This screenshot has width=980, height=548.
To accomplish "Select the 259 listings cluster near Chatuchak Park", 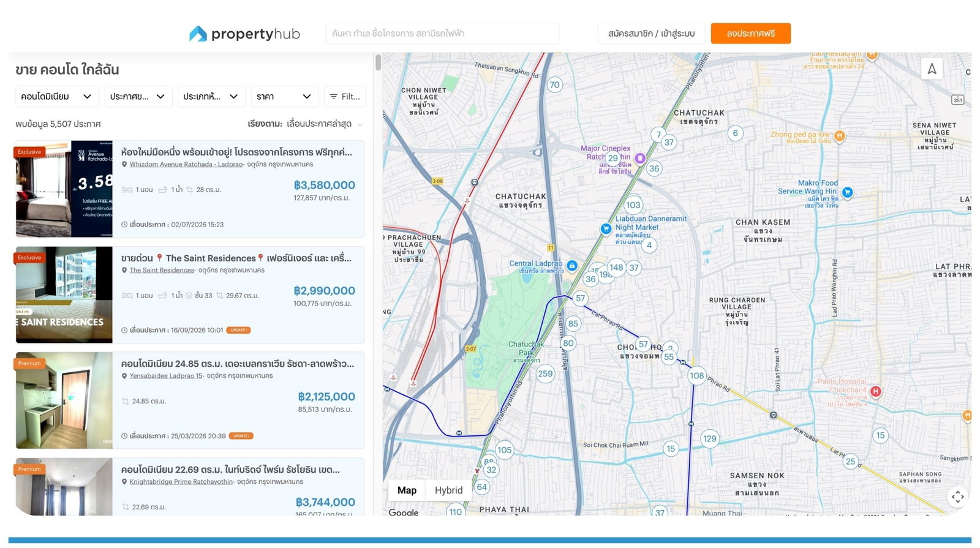I will (x=545, y=373).
